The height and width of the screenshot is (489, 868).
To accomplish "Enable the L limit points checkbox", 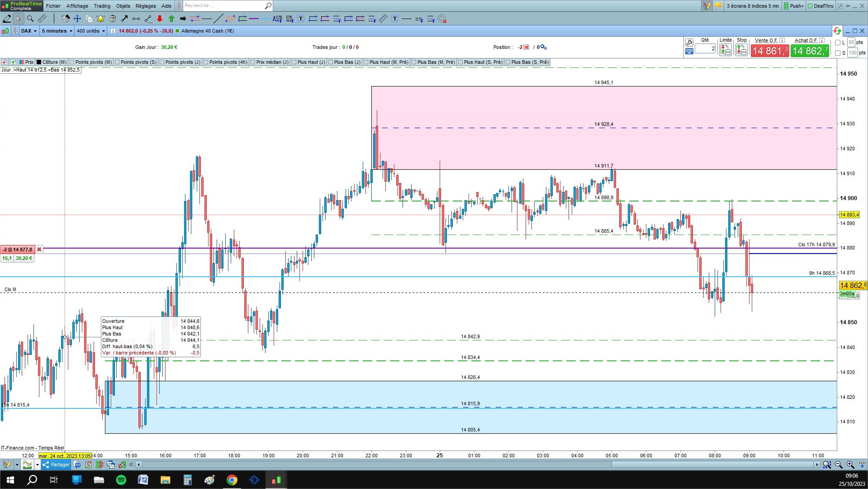I will [838, 43].
